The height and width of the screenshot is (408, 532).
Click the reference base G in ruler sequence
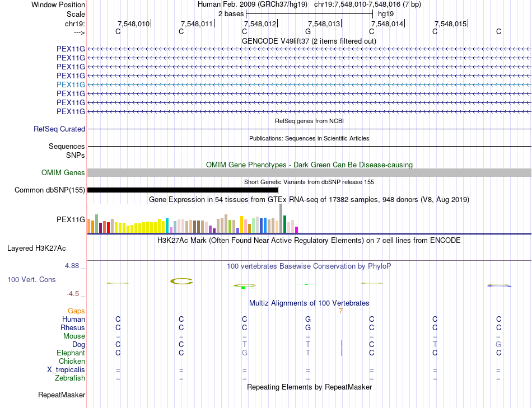[x=308, y=31]
